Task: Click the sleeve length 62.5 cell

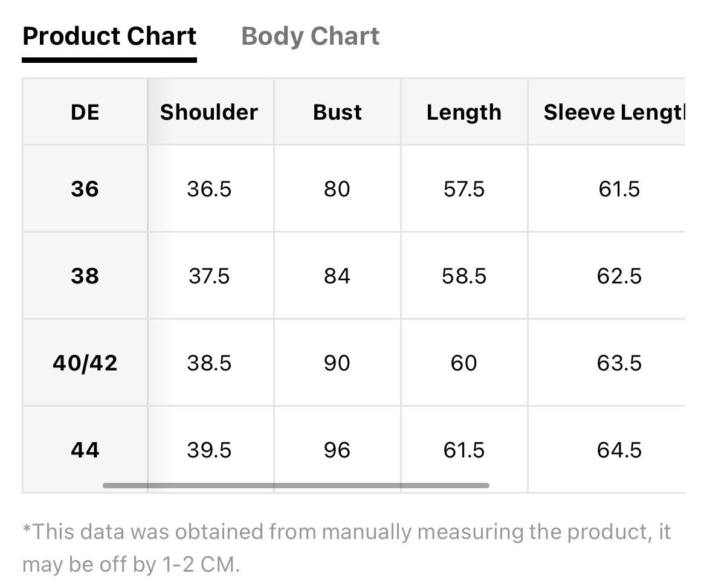Action: (607, 276)
